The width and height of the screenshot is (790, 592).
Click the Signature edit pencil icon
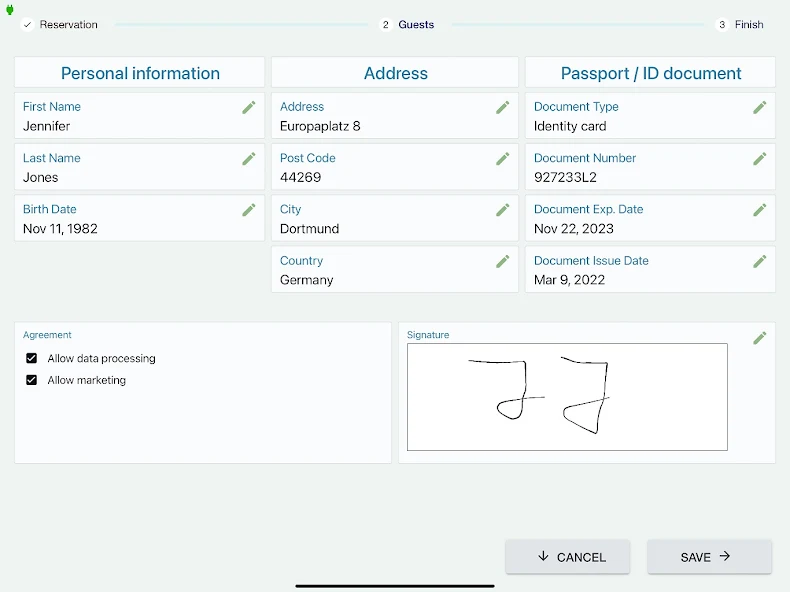pyautogui.click(x=760, y=338)
